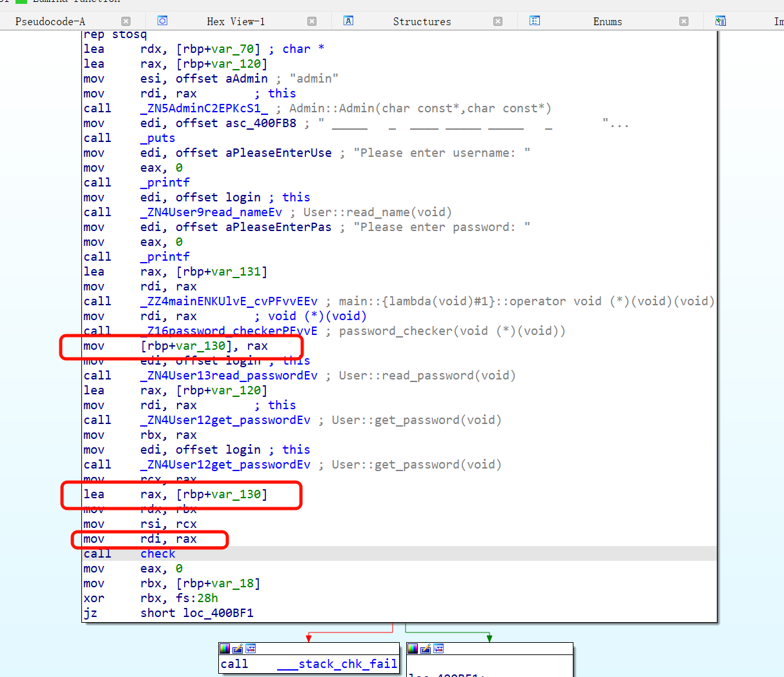Click 'aAdmin' offset operand

pyautogui.click(x=247, y=78)
